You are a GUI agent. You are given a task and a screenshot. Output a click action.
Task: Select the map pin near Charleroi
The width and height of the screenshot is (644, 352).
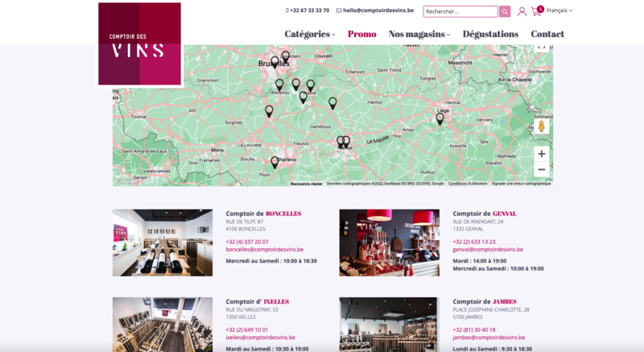(275, 162)
